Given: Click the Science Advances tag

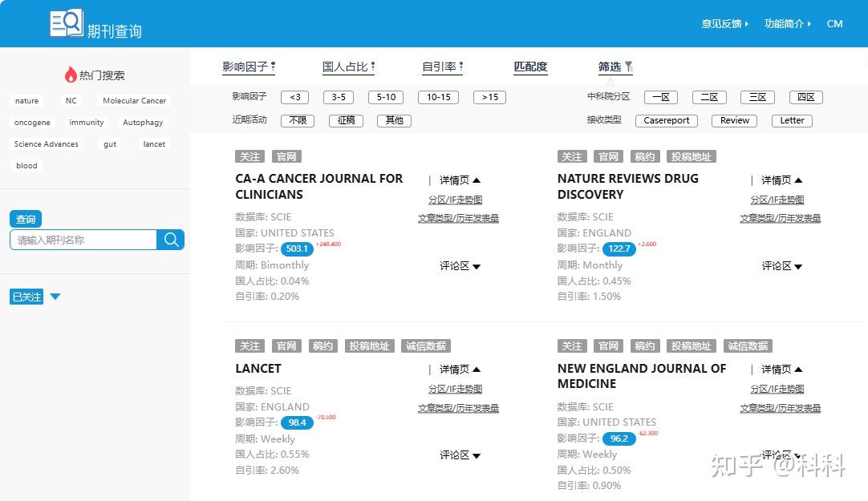Looking at the screenshot, I should point(46,143).
